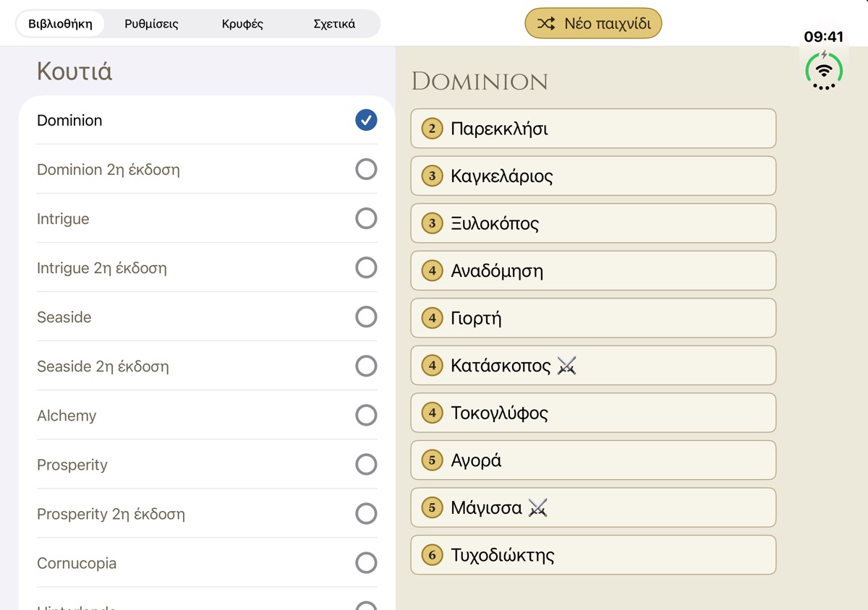Tap the Cornucopia box name
This screenshot has height=610, width=868.
coord(77,563)
